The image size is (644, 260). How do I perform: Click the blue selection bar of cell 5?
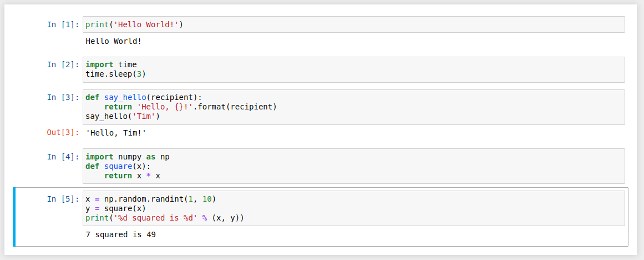(x=14, y=217)
